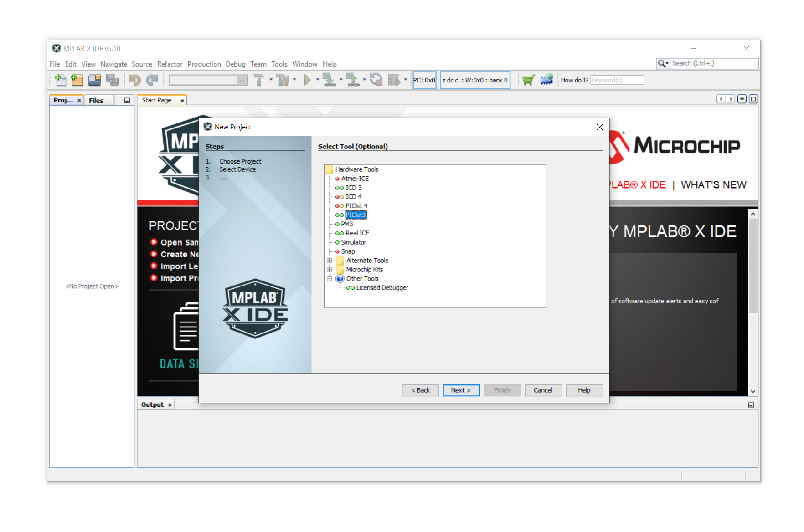
Task: Choose the Licensed Debugger tool entry
Action: [382, 288]
